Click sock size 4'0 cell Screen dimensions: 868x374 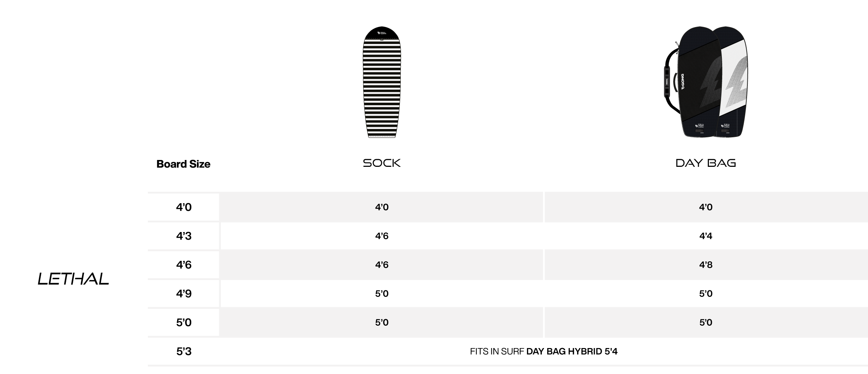[382, 207]
